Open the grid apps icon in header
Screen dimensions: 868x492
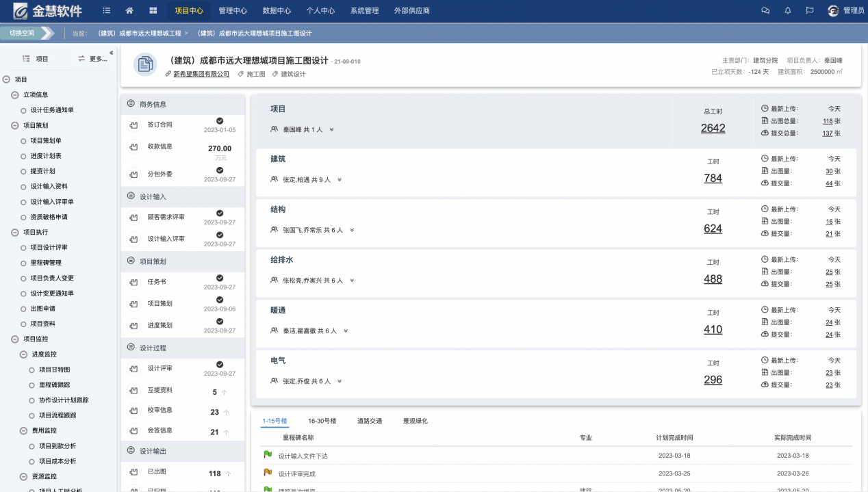click(153, 10)
